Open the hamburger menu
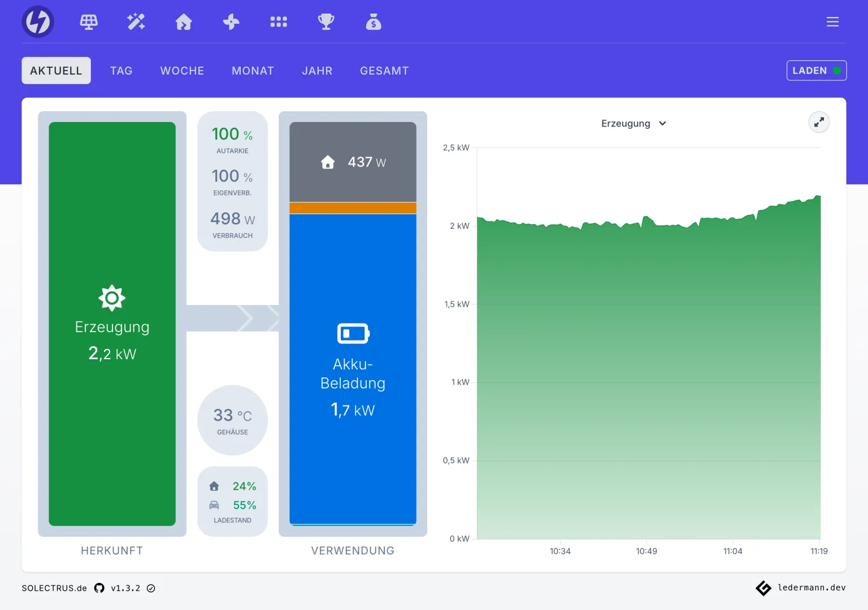The image size is (868, 610). click(x=832, y=22)
